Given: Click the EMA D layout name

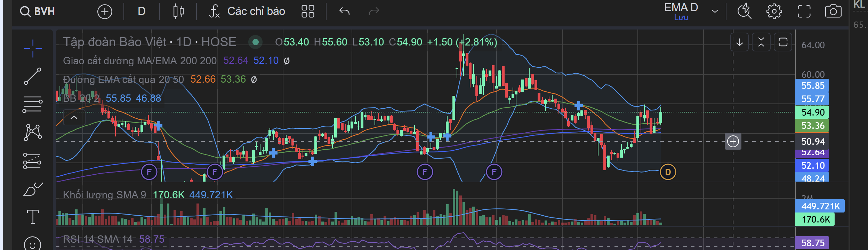Looking at the screenshot, I should pos(681,7).
